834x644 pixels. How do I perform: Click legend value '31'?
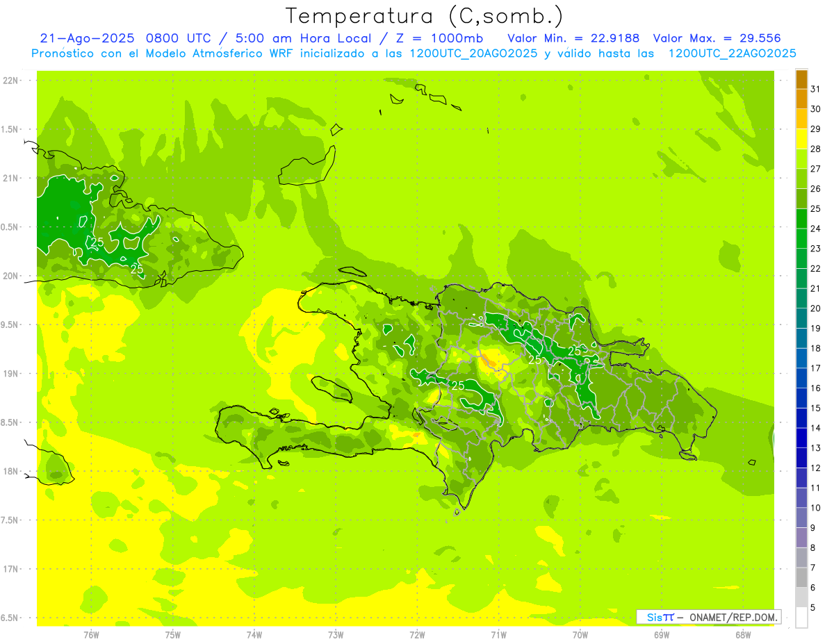816,89
